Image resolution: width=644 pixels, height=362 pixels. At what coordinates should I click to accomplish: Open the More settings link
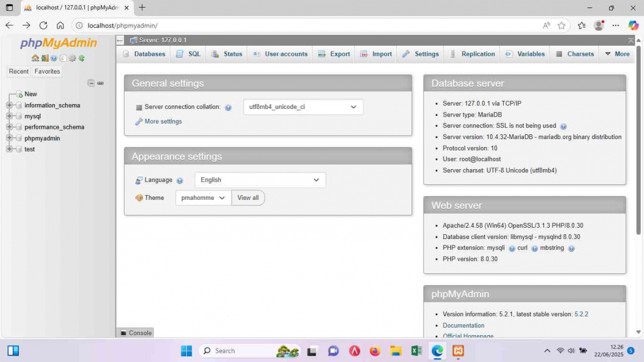tap(163, 121)
